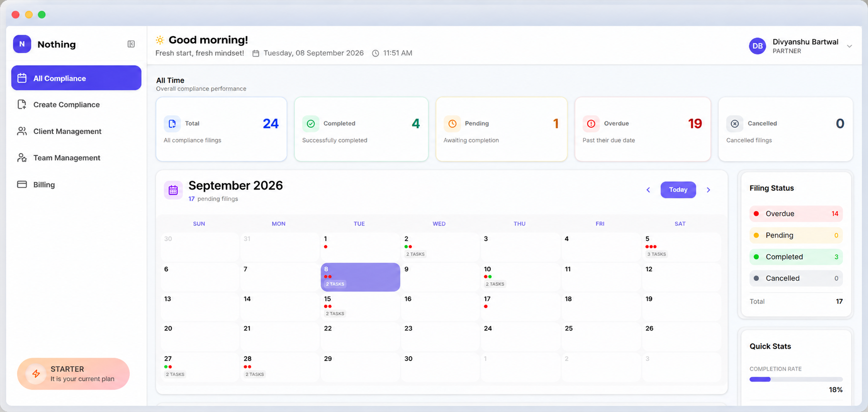Click the completion rate progress bar
Screen dimensions: 868x412
click(796, 380)
